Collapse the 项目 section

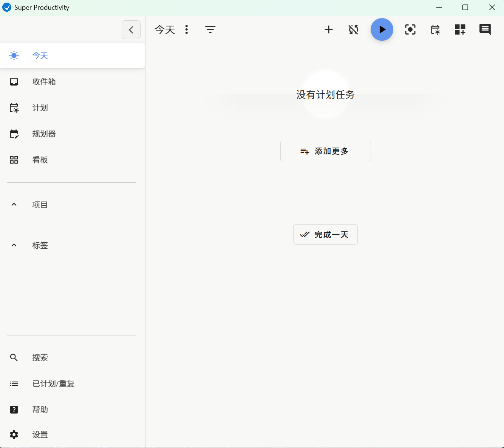point(14,204)
